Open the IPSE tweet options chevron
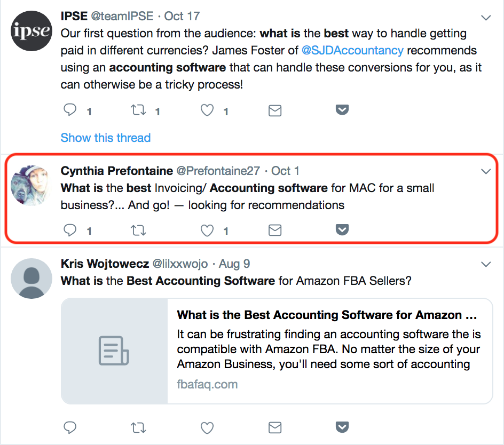The image size is (504, 445). point(486,18)
